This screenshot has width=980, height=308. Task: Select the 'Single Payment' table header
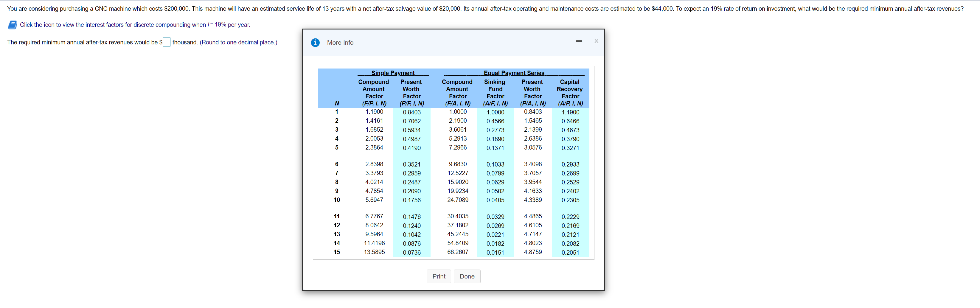(393, 73)
